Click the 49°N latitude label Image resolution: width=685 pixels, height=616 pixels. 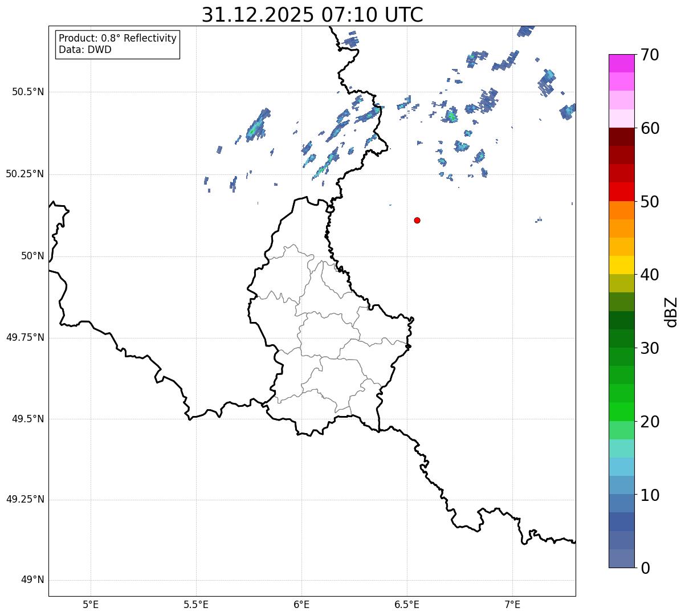[32, 580]
